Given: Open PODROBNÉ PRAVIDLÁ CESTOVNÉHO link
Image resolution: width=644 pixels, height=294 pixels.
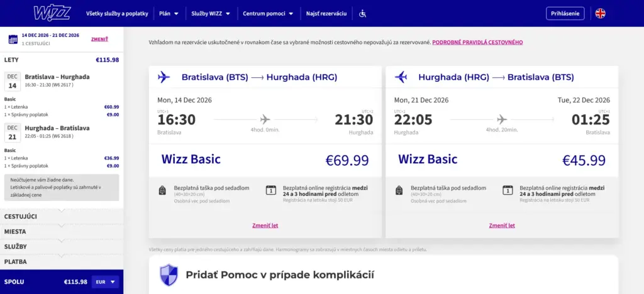Looking at the screenshot, I should (477, 42).
